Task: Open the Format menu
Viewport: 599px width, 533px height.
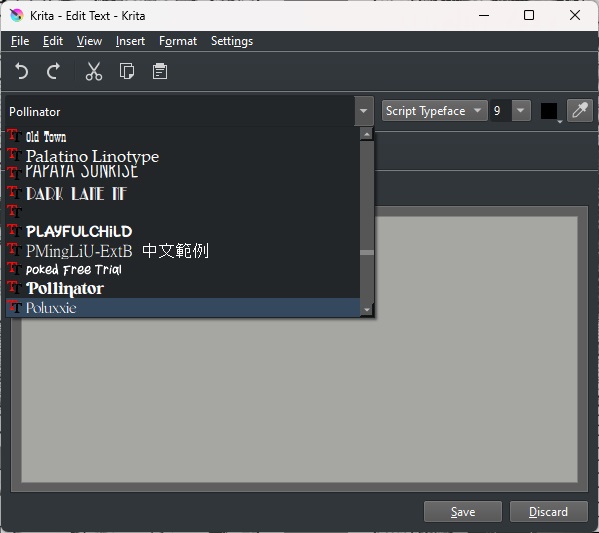Action: point(178,41)
